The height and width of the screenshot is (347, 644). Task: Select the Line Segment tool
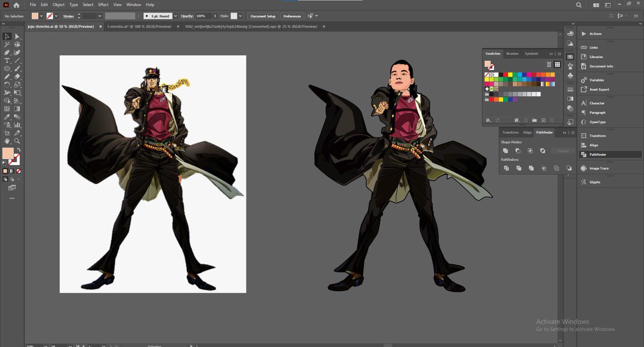point(17,61)
